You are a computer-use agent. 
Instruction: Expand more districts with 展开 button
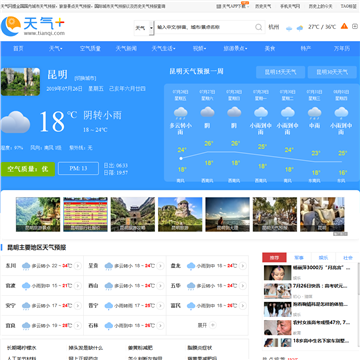207,325
